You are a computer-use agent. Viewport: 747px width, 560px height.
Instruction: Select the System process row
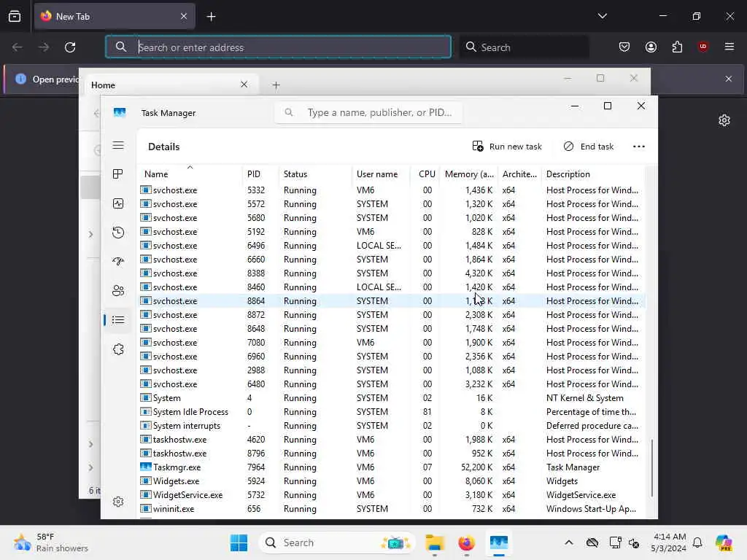pyautogui.click(x=392, y=398)
